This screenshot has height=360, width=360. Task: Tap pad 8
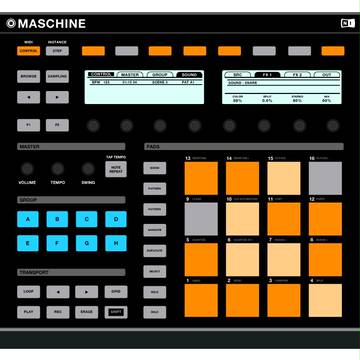click(325, 260)
